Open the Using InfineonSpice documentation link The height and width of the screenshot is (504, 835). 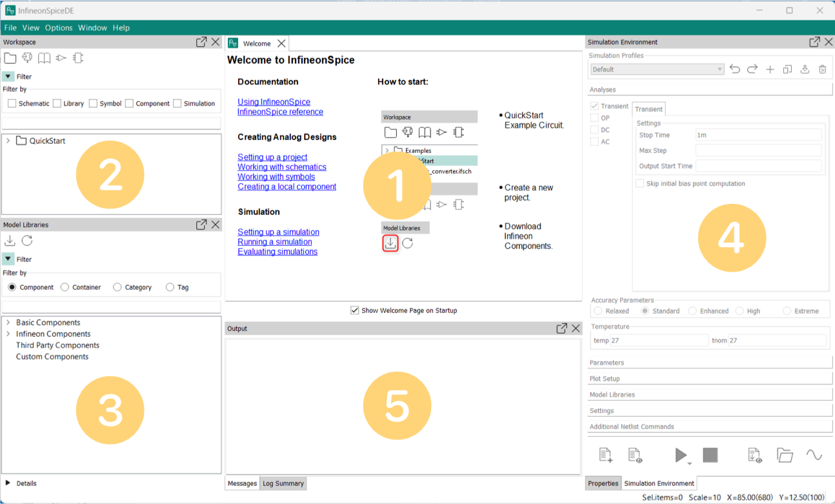pyautogui.click(x=274, y=102)
